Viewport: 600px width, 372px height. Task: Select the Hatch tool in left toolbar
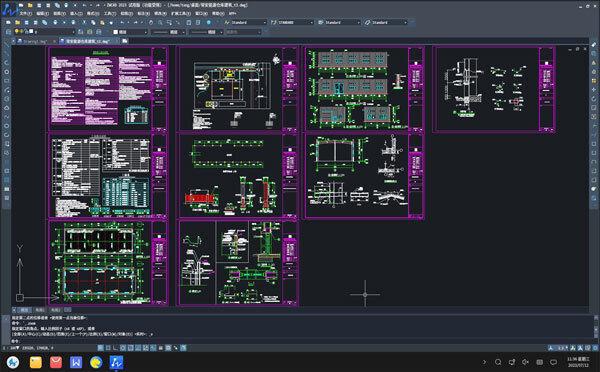tap(7, 171)
